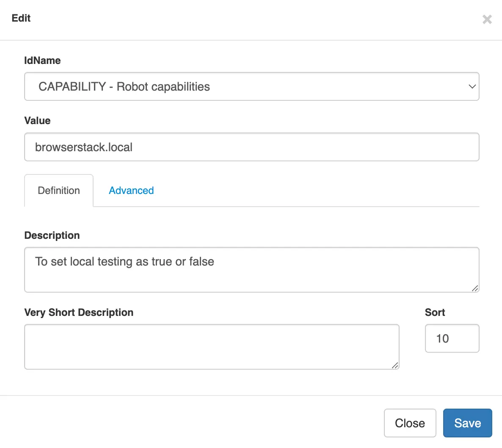The image size is (502, 448).
Task: Open the IdName dropdown list
Action: coord(251,86)
